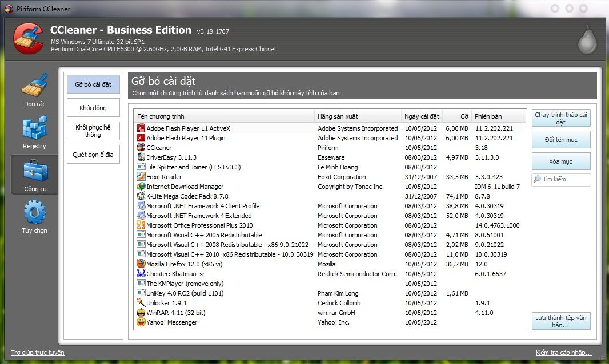Sort by Cỡ size column header
The height and width of the screenshot is (364, 609).
coord(457,116)
